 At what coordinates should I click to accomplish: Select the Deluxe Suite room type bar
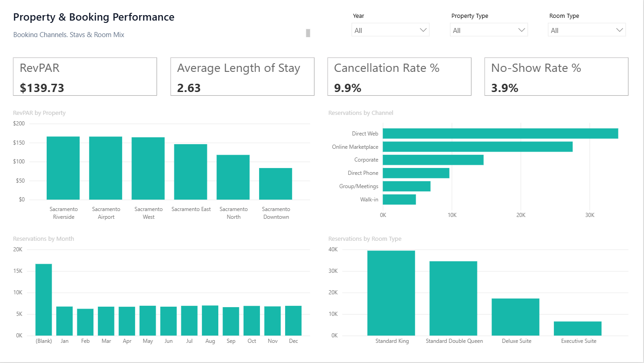[x=515, y=317]
